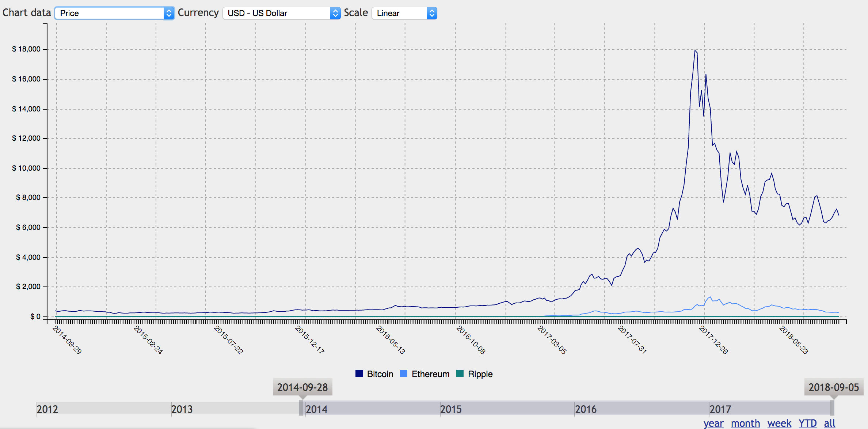The height and width of the screenshot is (429, 868).
Task: Click 2013 on the timeline bar
Action: coord(182,409)
